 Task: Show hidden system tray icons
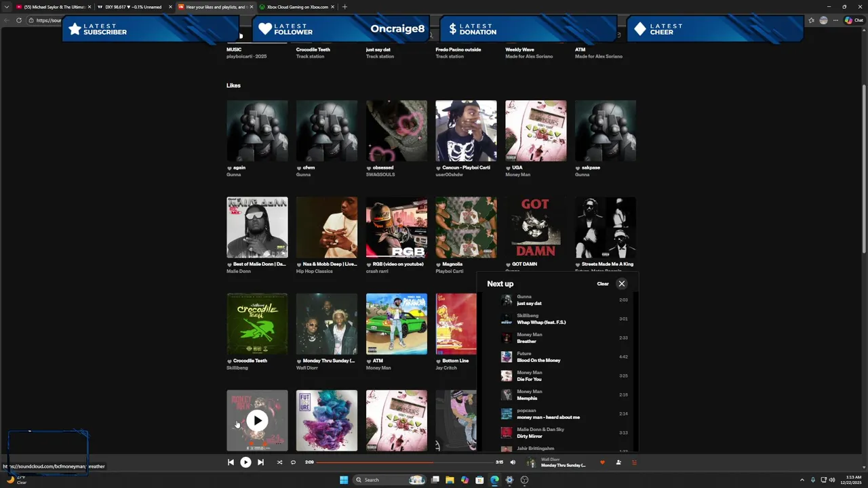(x=802, y=480)
